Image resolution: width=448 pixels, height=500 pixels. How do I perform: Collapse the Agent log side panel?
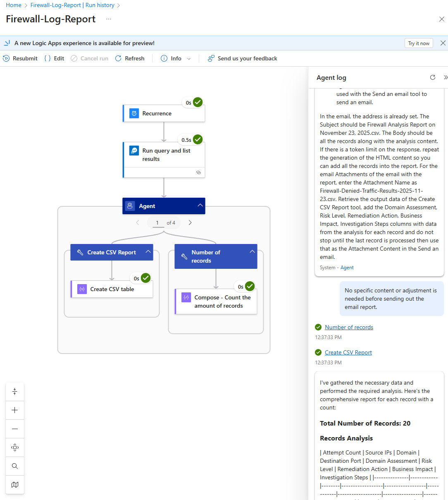click(x=445, y=77)
